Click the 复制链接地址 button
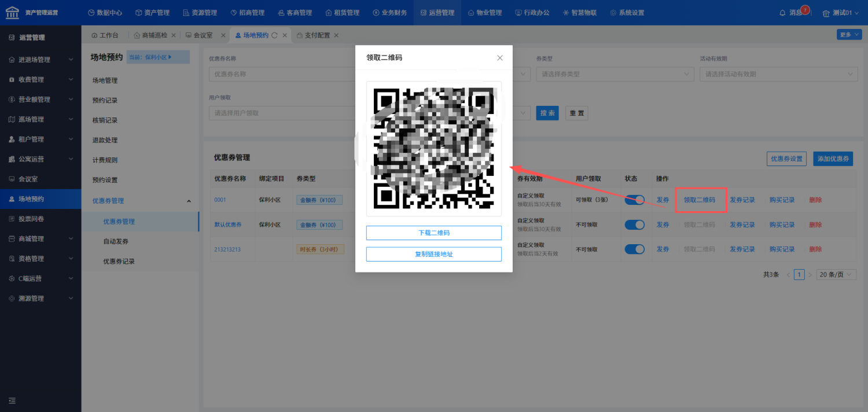The height and width of the screenshot is (412, 868). click(x=434, y=254)
